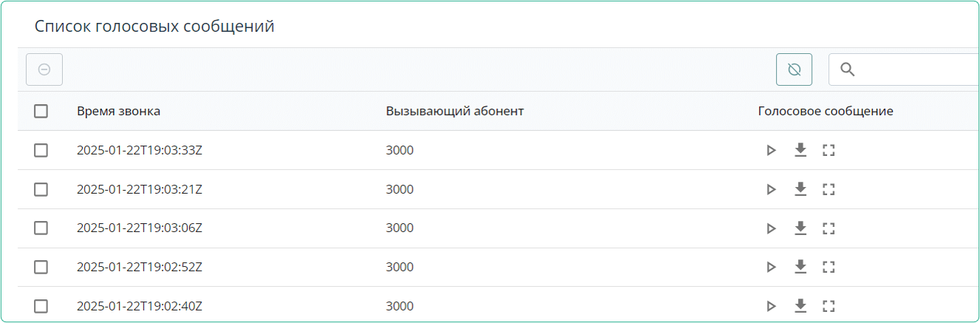Toggle the select-all checkbox in header
Screen dimensions: 980x323
click(x=41, y=112)
